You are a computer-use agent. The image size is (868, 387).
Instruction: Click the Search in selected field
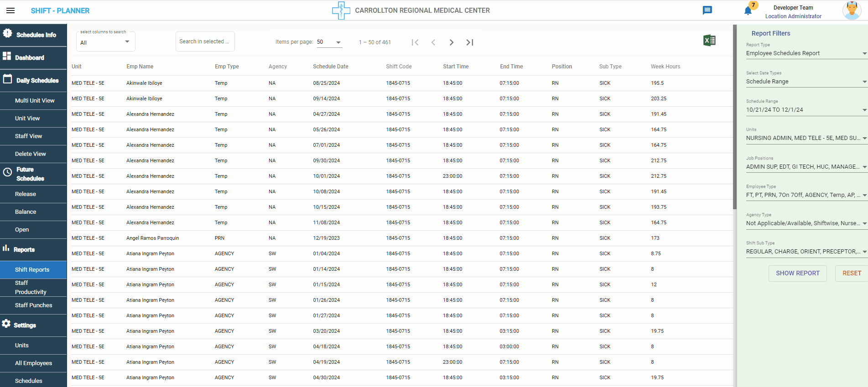pos(205,41)
